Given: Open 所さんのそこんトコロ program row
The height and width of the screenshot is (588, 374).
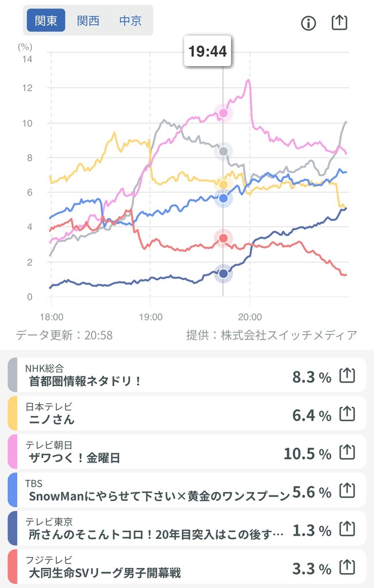Looking at the screenshot, I should click(x=187, y=528).
